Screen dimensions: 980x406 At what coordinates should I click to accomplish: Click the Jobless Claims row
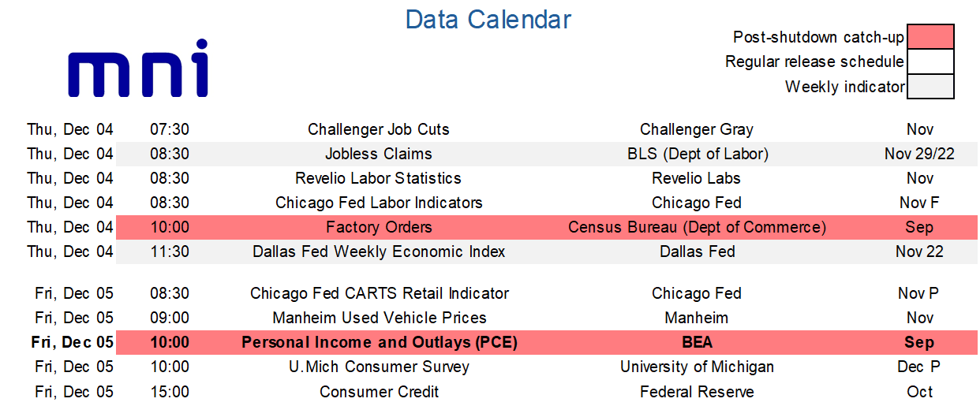click(x=379, y=154)
